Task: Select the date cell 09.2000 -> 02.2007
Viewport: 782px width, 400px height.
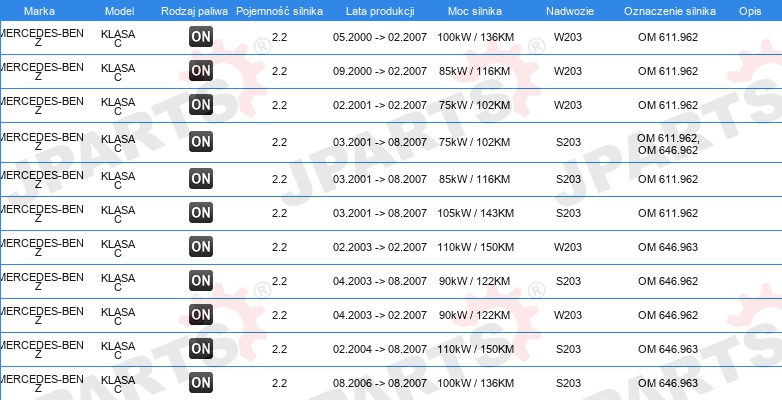Action: click(x=380, y=71)
